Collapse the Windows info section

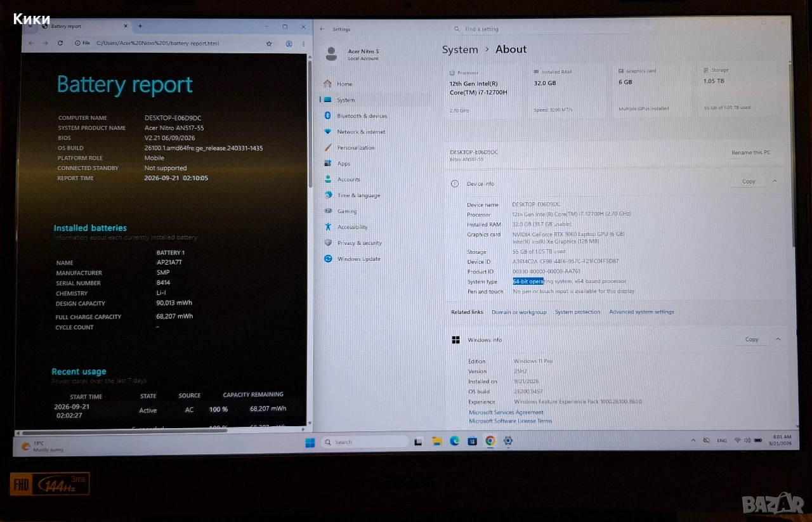tap(778, 339)
